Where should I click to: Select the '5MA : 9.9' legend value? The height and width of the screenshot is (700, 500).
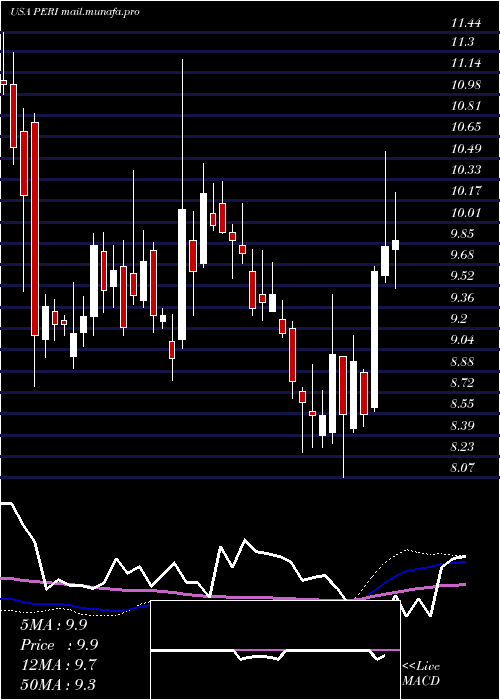pos(54,625)
